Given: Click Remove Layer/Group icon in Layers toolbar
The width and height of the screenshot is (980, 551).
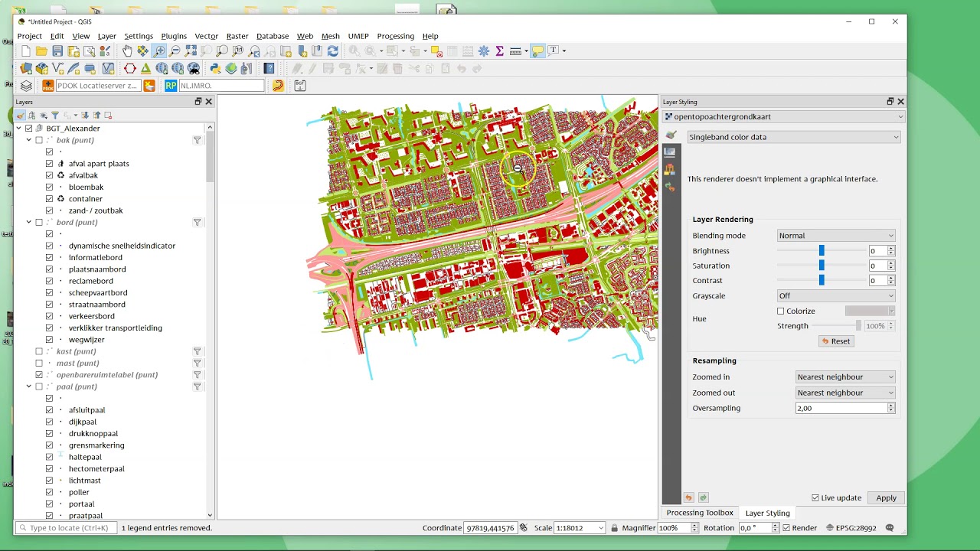Looking at the screenshot, I should tap(108, 116).
